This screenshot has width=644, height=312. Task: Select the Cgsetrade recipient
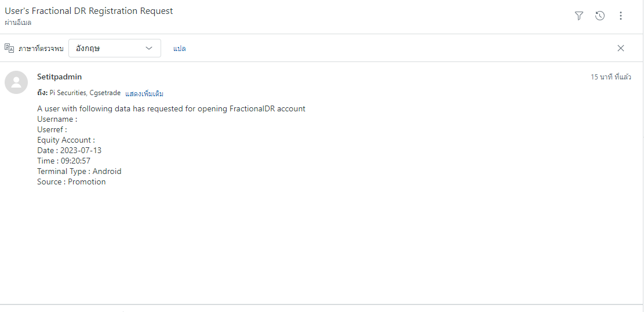105,93
